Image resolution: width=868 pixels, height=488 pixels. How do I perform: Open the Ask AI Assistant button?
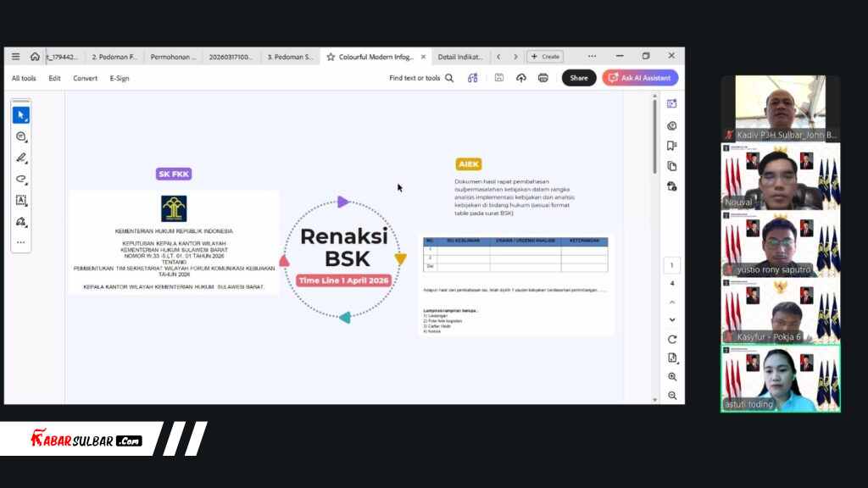pyautogui.click(x=640, y=78)
